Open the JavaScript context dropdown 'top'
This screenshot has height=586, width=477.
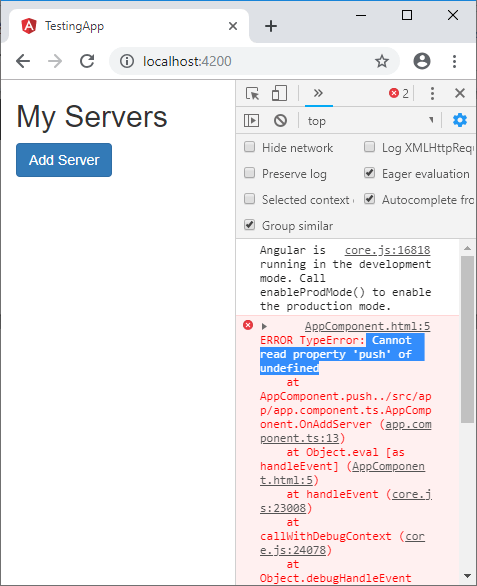click(x=370, y=121)
